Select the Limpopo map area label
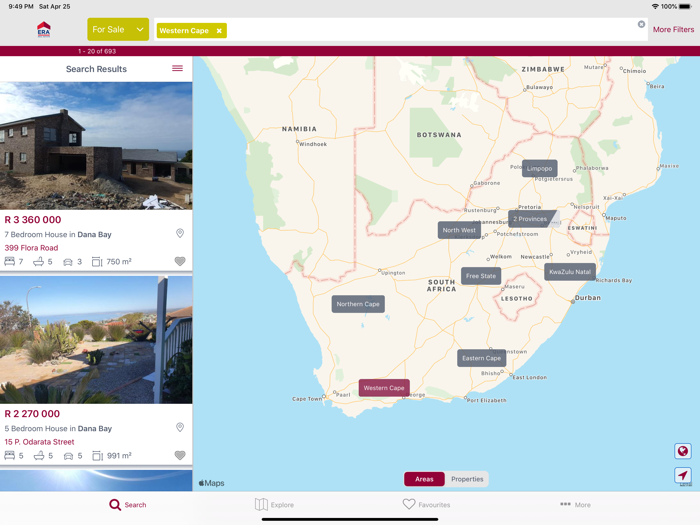This screenshot has height=525, width=700. coord(539,168)
